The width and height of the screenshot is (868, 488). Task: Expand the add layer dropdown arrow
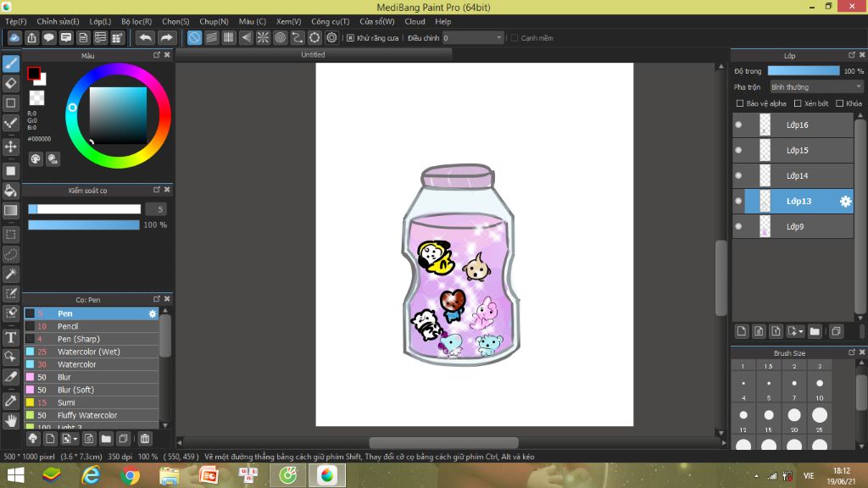pos(800,332)
